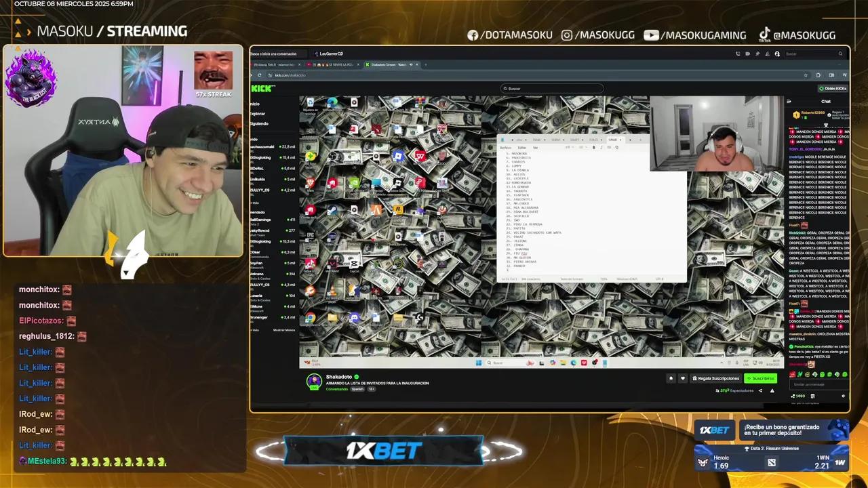Show the user profile icon in Discord's top bar
Screen dimensions: 868x488
pyautogui.click(x=777, y=54)
